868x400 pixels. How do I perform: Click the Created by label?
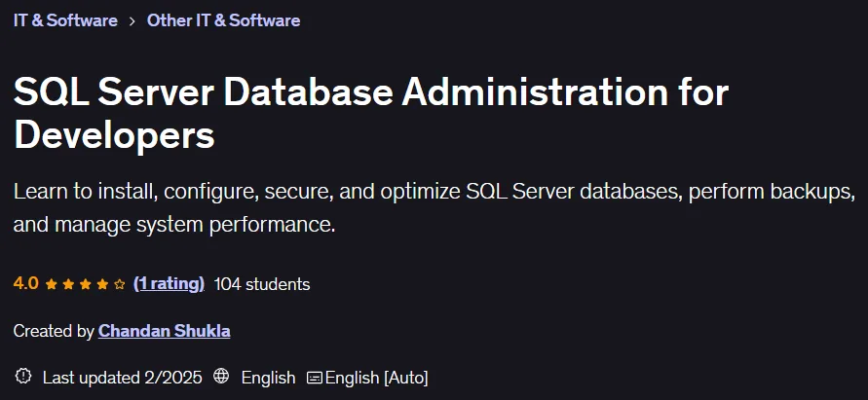tap(54, 332)
